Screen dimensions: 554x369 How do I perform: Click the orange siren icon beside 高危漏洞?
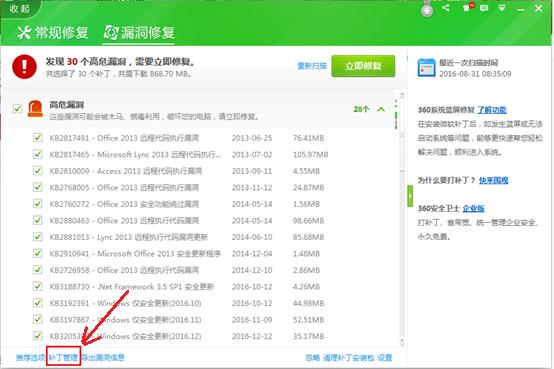(35, 109)
